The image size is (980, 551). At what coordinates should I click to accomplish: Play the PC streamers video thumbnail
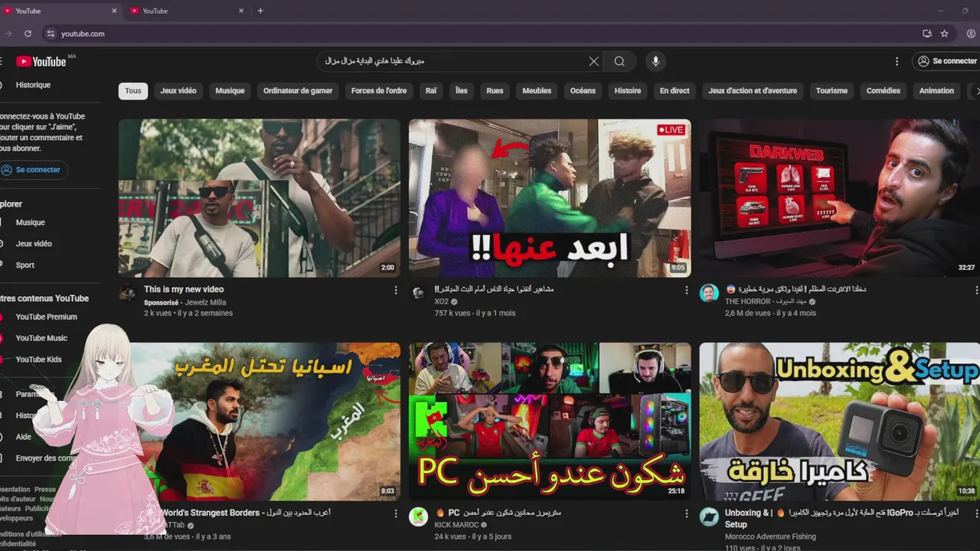[549, 421]
